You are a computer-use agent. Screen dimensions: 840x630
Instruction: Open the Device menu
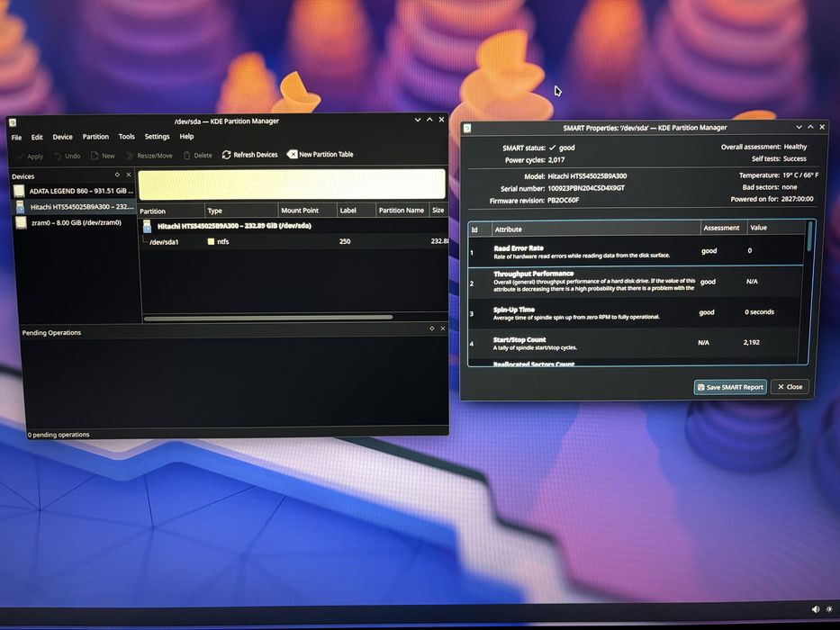tap(63, 137)
